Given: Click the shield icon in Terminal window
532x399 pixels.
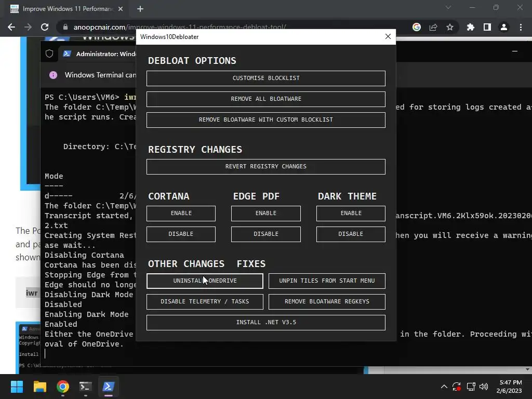Looking at the screenshot, I should 49,54.
